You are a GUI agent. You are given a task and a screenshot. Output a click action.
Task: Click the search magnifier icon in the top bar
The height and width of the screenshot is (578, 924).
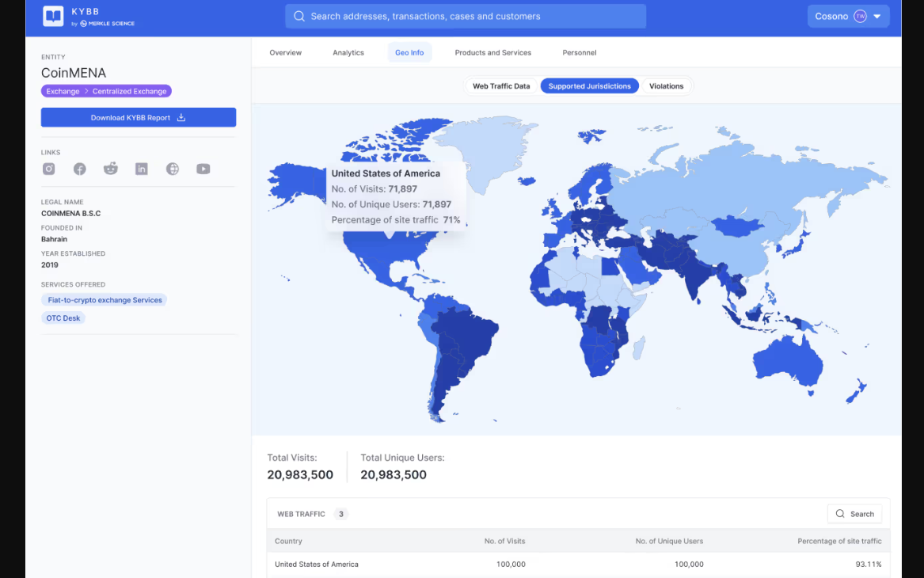[x=299, y=16]
